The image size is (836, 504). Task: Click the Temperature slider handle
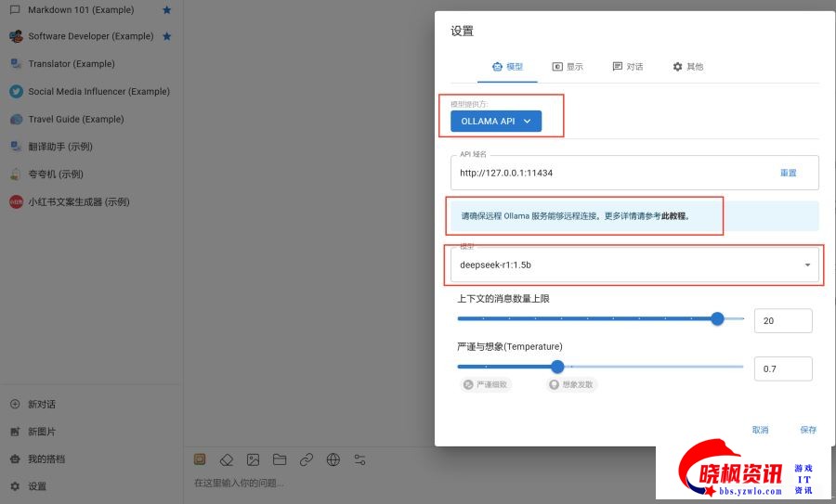(x=557, y=367)
